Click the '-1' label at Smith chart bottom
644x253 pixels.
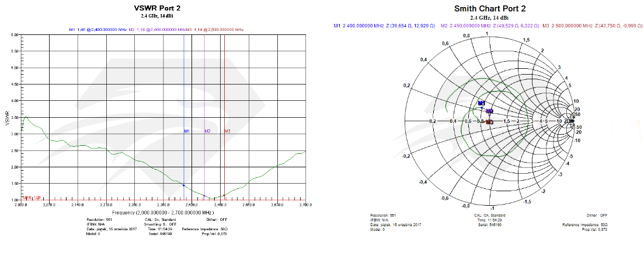tap(491, 209)
